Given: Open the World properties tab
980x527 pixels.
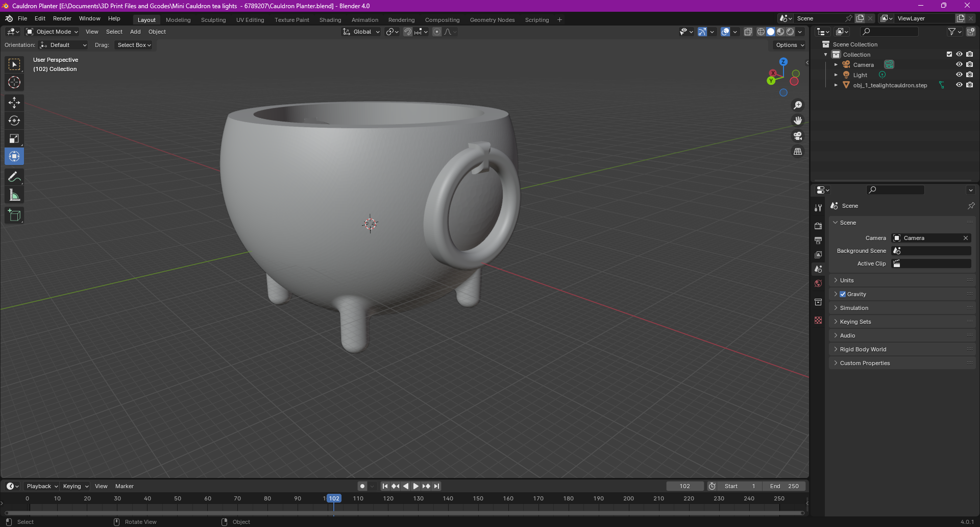Looking at the screenshot, I should tap(818, 283).
